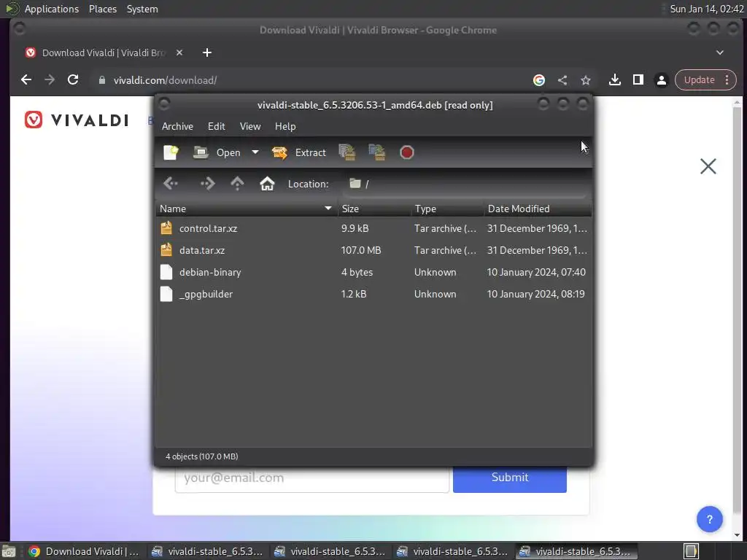
Task: Click the _gpgbuilder file icon
Action: click(x=166, y=294)
